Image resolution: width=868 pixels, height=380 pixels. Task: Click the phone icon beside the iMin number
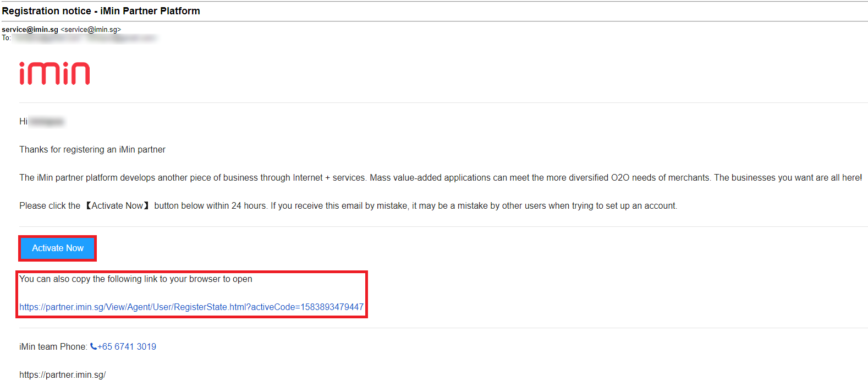click(x=94, y=347)
